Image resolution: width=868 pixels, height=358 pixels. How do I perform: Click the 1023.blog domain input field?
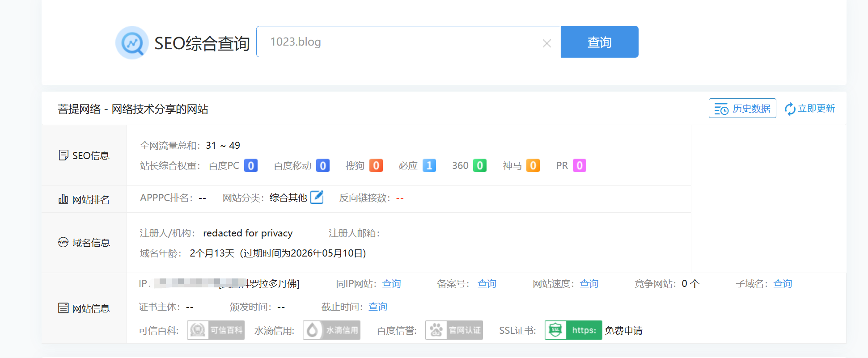[x=398, y=42]
